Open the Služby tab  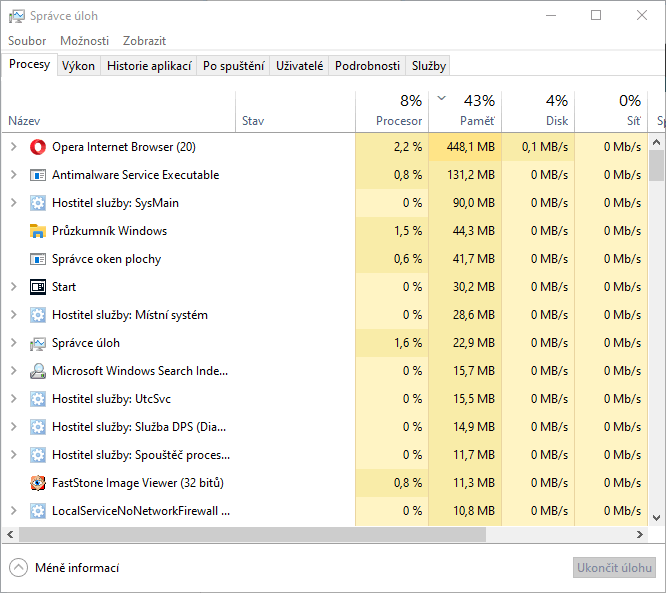[428, 66]
